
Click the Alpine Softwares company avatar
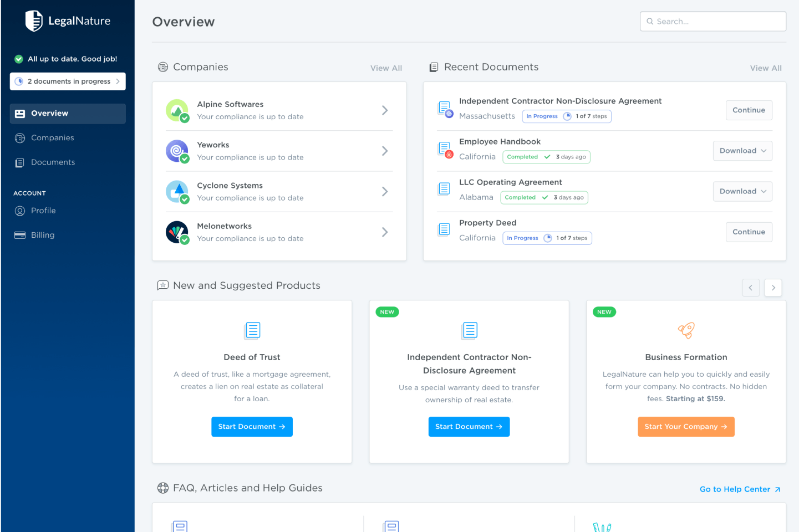coord(177,110)
